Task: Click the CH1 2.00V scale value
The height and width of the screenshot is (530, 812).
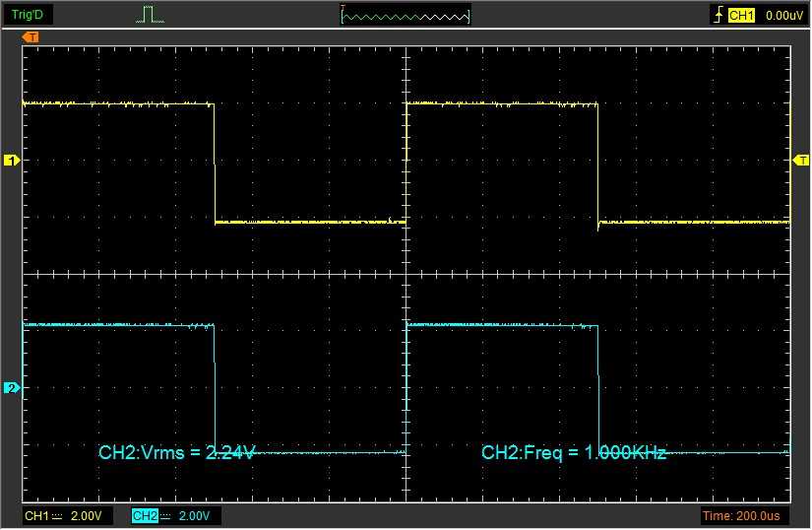Action: click(x=86, y=516)
